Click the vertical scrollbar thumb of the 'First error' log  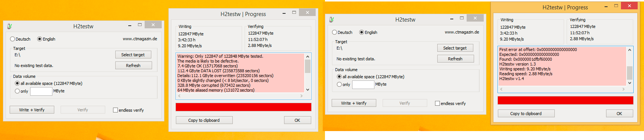(x=629, y=73)
